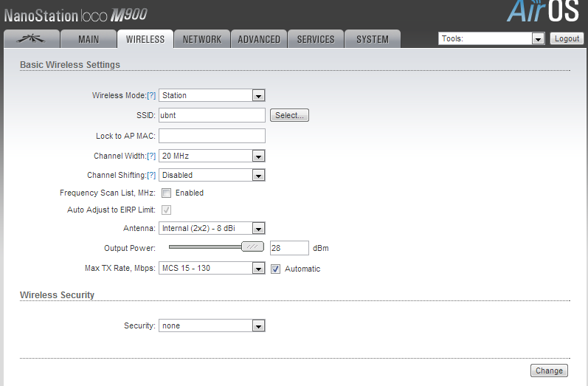Click the Output Power slider handle
This screenshot has height=386, width=588.
click(x=253, y=247)
